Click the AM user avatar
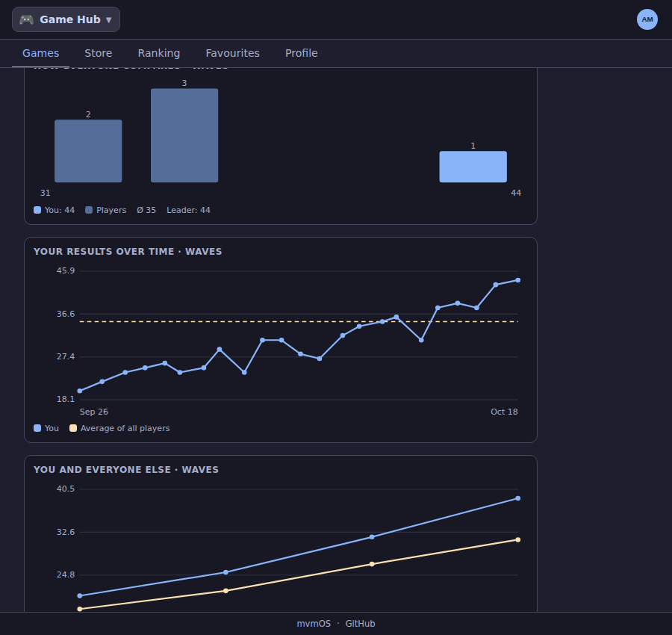The height and width of the screenshot is (635, 672). 647,19
